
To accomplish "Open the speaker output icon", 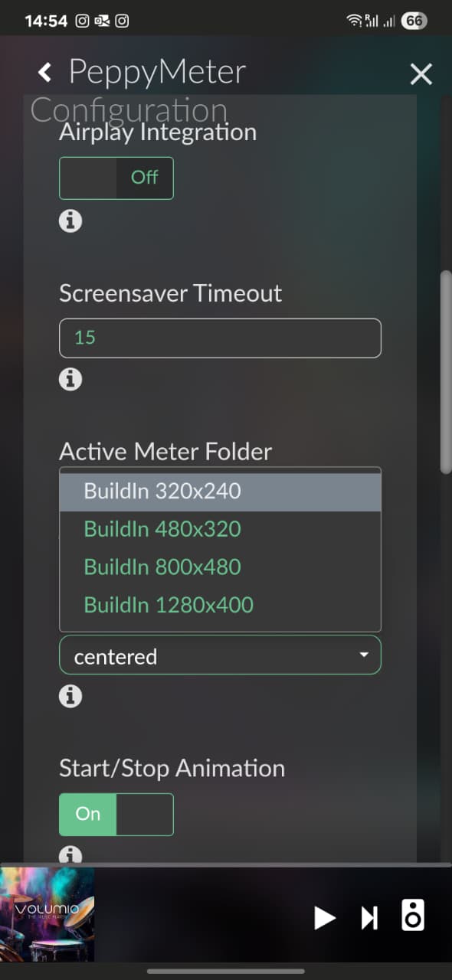I will coord(413,916).
